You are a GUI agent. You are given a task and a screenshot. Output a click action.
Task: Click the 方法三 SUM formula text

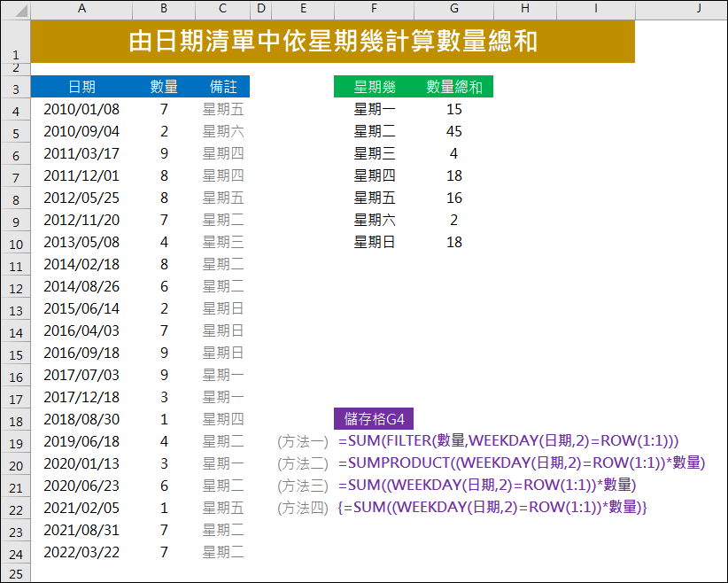pos(487,485)
